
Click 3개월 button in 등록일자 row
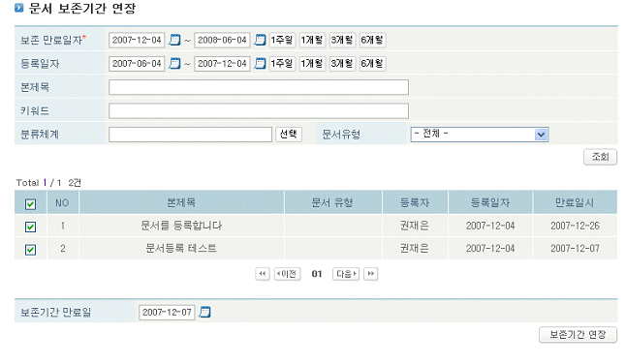(342, 63)
